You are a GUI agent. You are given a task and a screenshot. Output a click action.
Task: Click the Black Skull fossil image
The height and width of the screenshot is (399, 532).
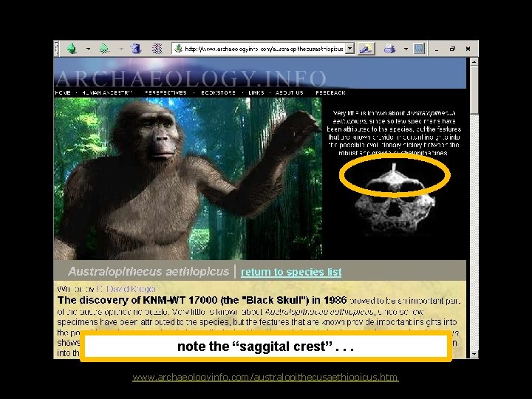coord(395,199)
